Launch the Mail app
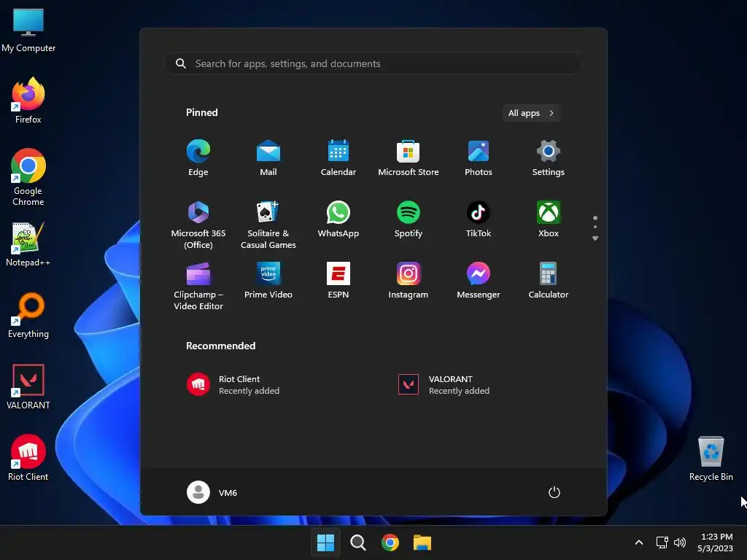Viewport: 747px width, 560px height. (x=268, y=158)
